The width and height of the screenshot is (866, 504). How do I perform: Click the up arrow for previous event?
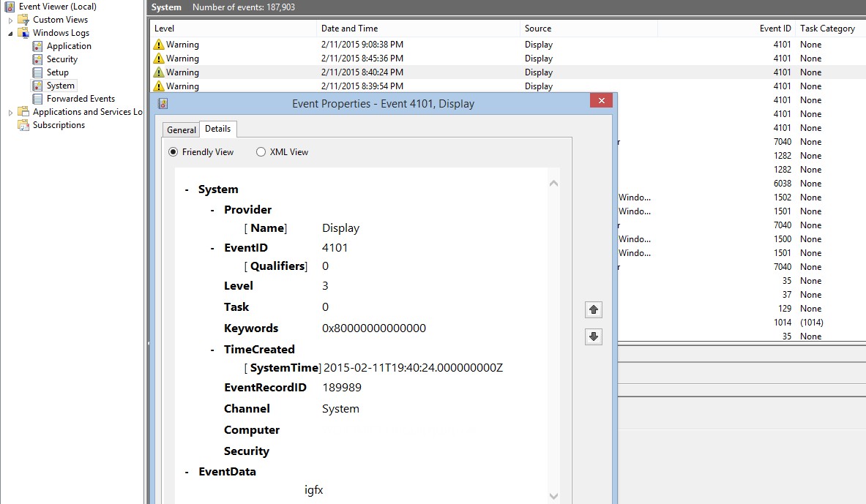[x=594, y=310]
